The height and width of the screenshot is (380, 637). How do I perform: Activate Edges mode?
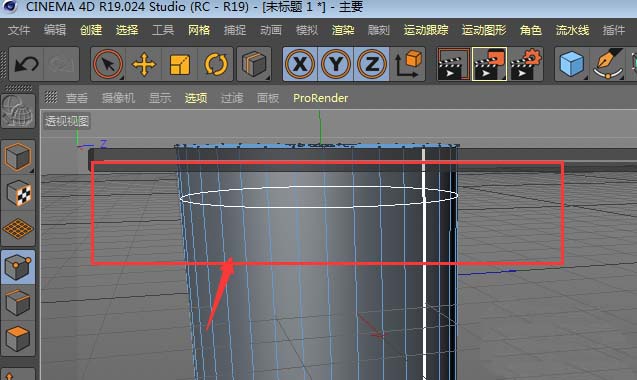[18, 303]
